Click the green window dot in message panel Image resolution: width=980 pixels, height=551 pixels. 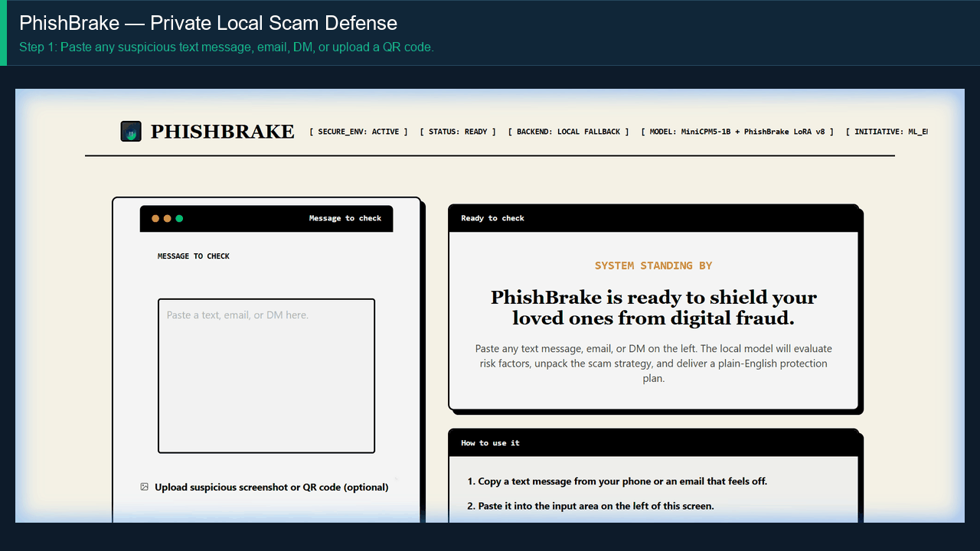coord(179,218)
